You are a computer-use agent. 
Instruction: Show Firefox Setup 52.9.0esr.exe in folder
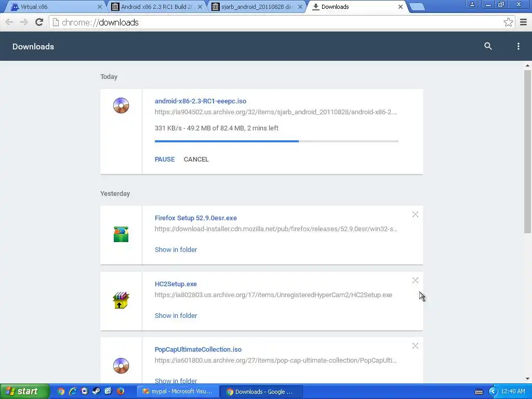pos(176,250)
